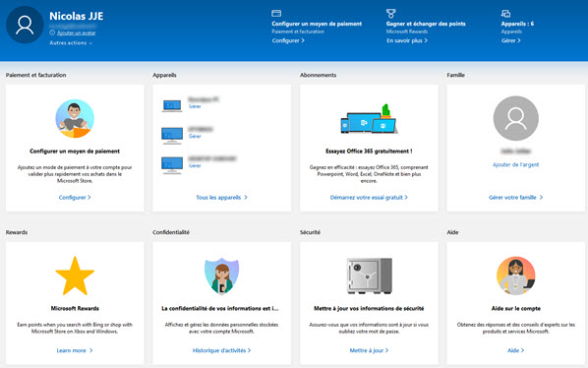This screenshot has width=588, height=368.
Task: Click the Rewards medal icon in the header
Action: (390, 14)
